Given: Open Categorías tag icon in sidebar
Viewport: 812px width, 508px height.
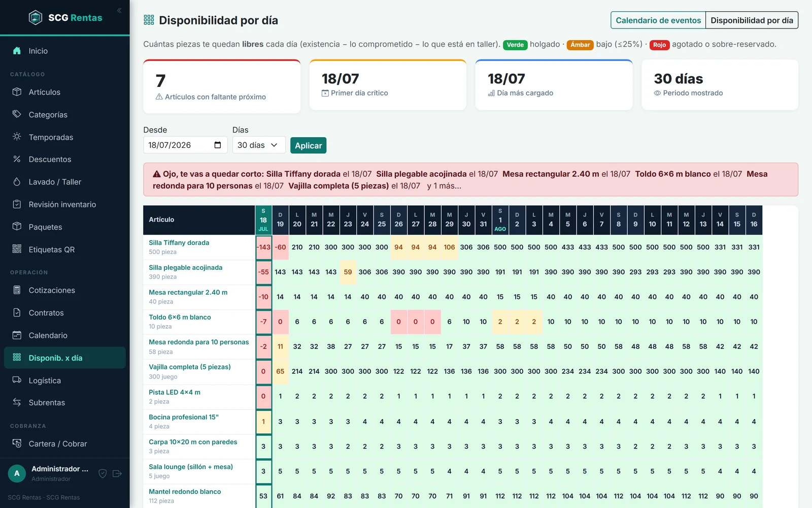Looking at the screenshot, I should (17, 114).
